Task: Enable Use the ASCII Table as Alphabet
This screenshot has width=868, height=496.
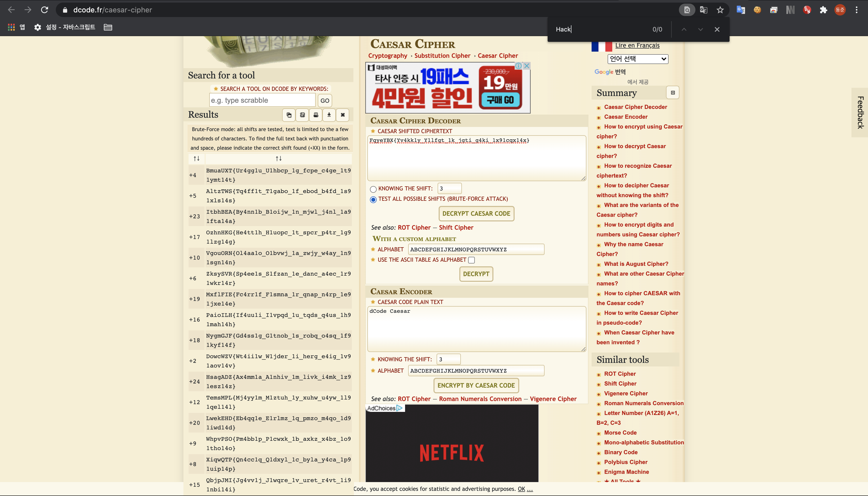Action: [471, 260]
